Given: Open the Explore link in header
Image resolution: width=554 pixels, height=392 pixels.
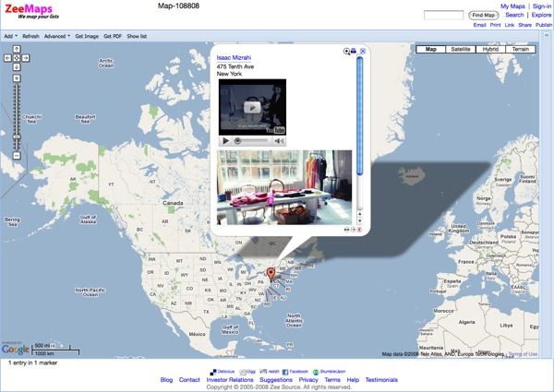Looking at the screenshot, I should coord(541,15).
